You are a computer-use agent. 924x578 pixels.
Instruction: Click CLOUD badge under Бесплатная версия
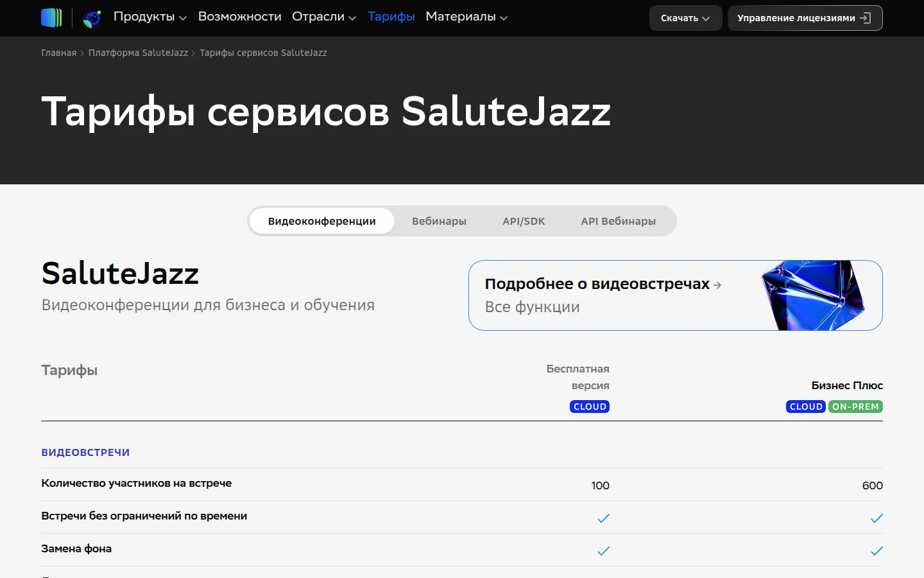click(590, 407)
